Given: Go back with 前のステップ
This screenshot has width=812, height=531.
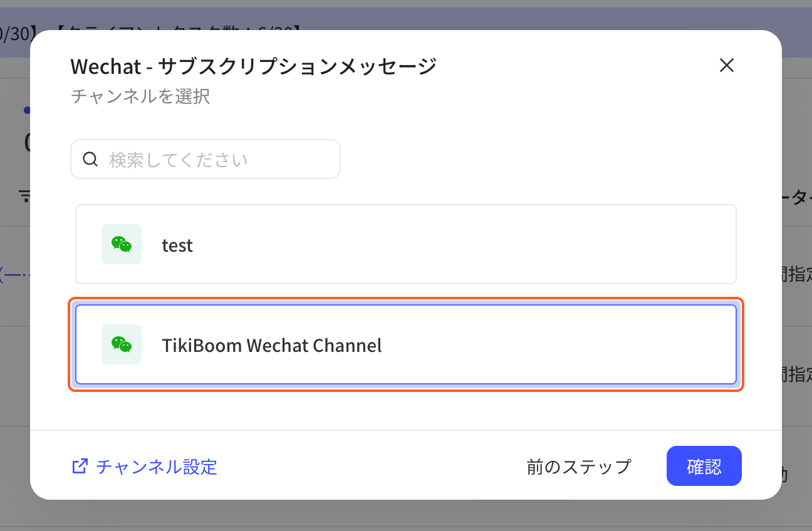Looking at the screenshot, I should point(579,467).
